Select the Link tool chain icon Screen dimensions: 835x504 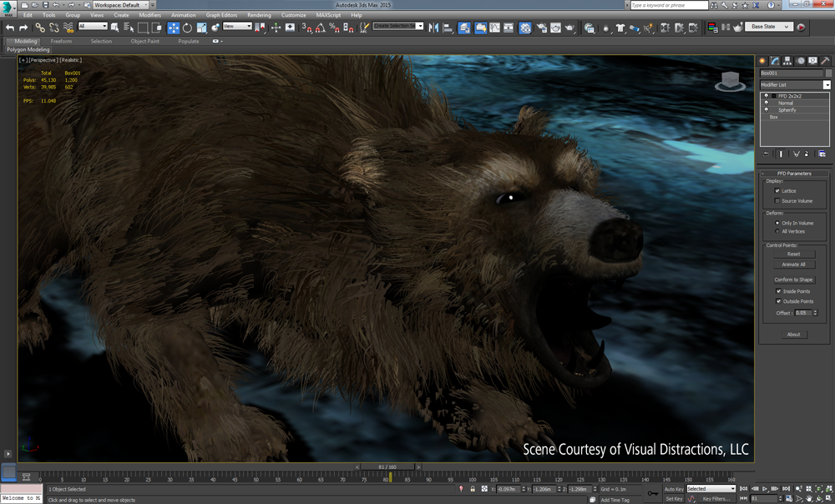click(x=40, y=28)
